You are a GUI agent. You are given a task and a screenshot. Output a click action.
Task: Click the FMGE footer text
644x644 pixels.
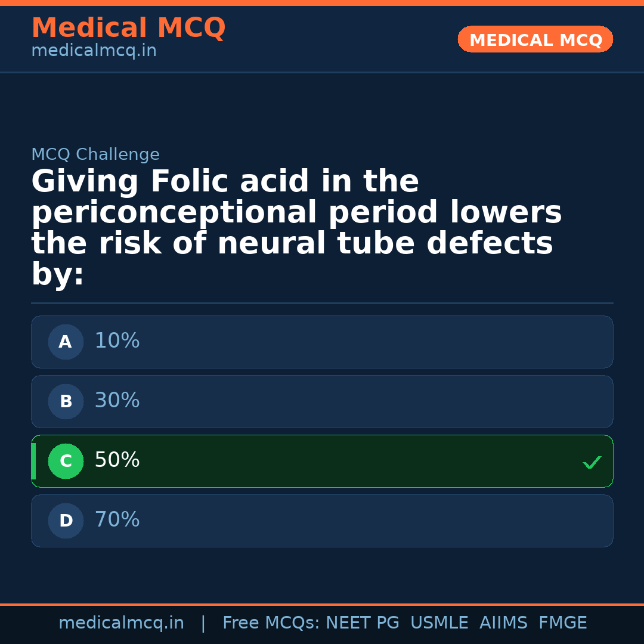(562, 623)
